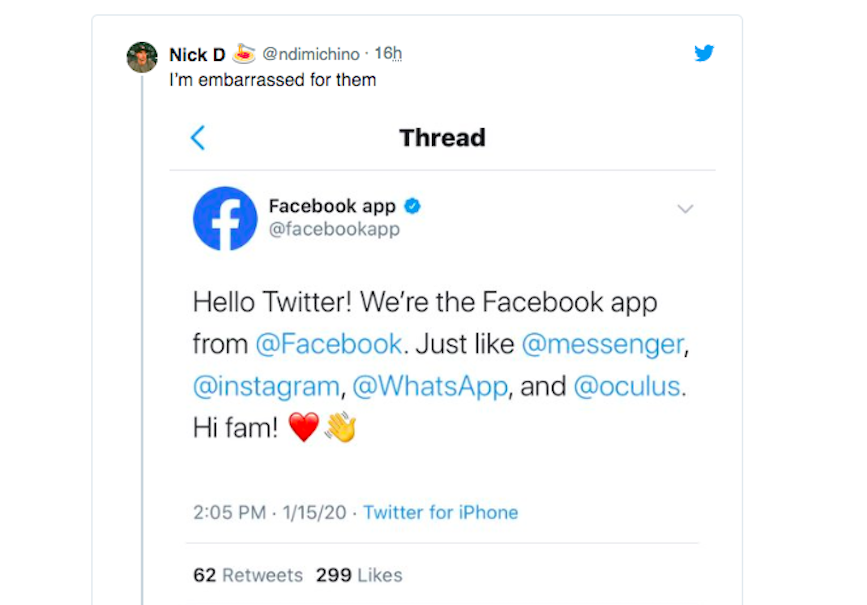Open the @Facebook mention link
Screen dimensions: 867x605
tap(328, 344)
